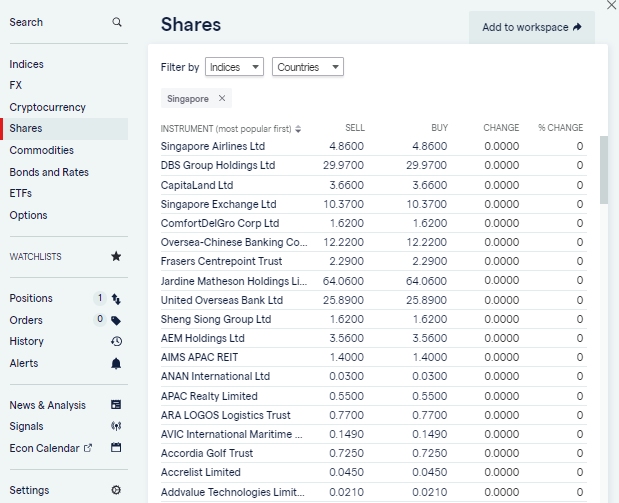Click the Orders tag icon
This screenshot has height=503, width=619.
tap(116, 320)
